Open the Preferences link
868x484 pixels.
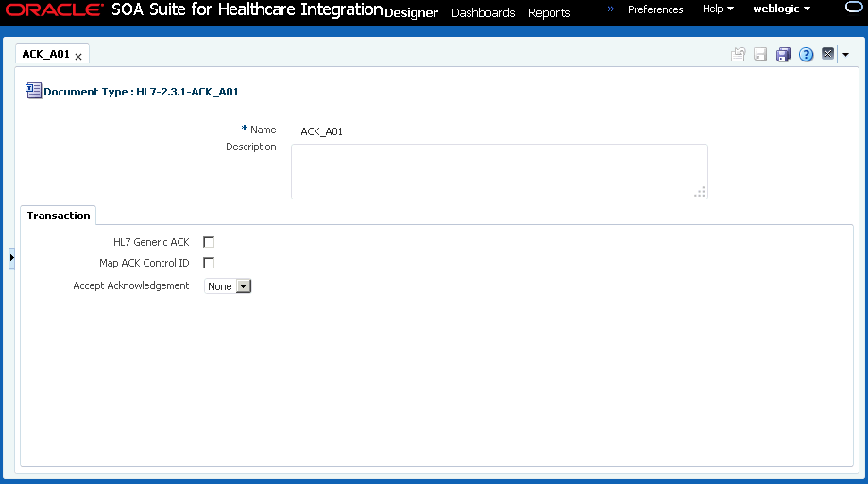(655, 9)
